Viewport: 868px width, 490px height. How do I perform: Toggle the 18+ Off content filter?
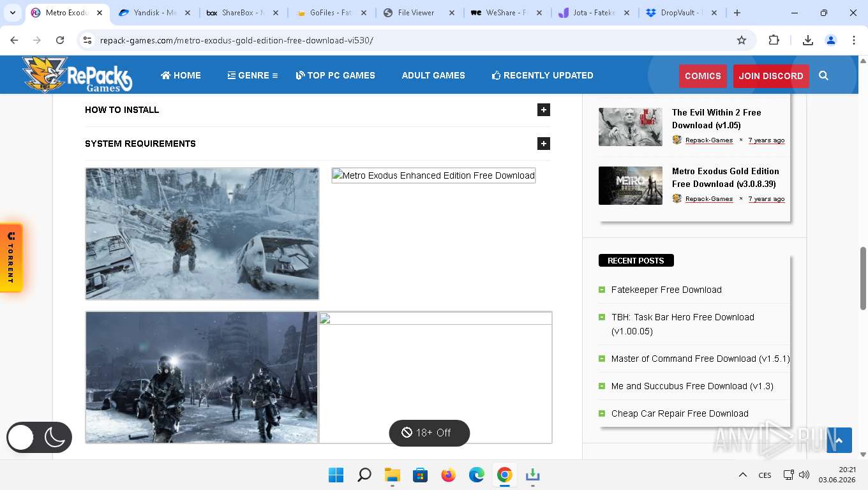coord(430,433)
